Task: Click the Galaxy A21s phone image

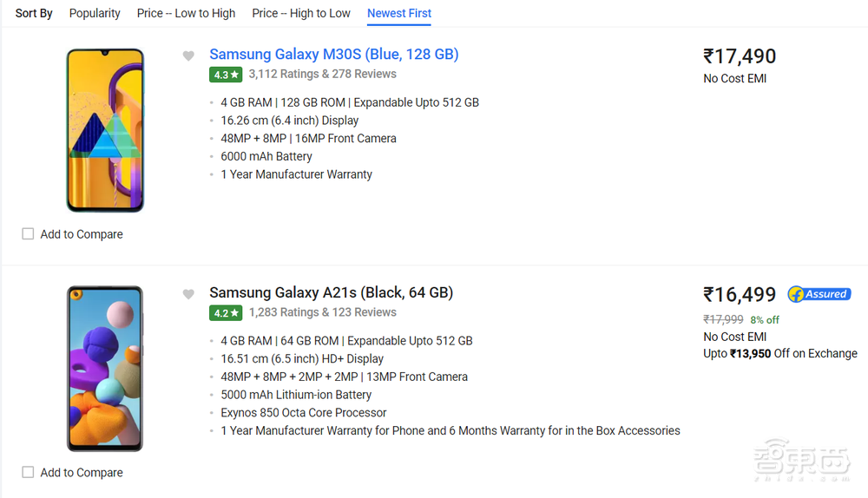Action: (x=105, y=369)
